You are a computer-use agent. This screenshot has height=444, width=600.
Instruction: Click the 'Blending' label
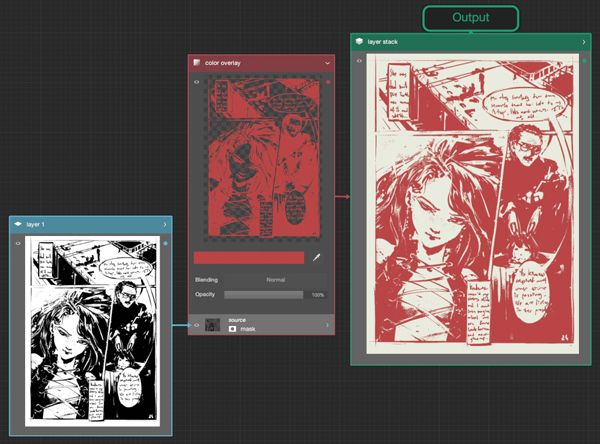tap(206, 280)
